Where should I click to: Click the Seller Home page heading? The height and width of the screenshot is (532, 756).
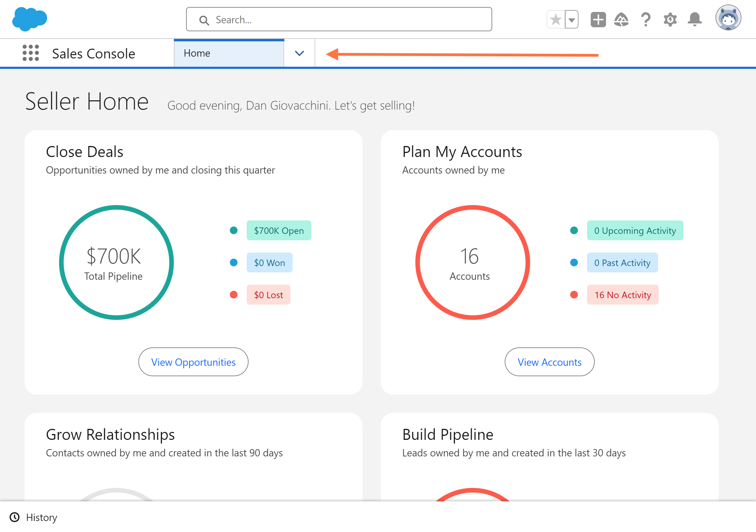pos(87,102)
